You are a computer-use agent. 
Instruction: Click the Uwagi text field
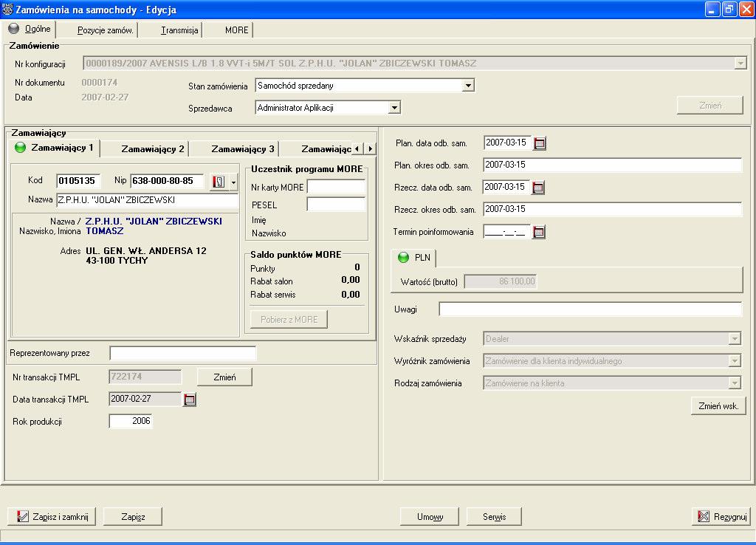coord(590,309)
